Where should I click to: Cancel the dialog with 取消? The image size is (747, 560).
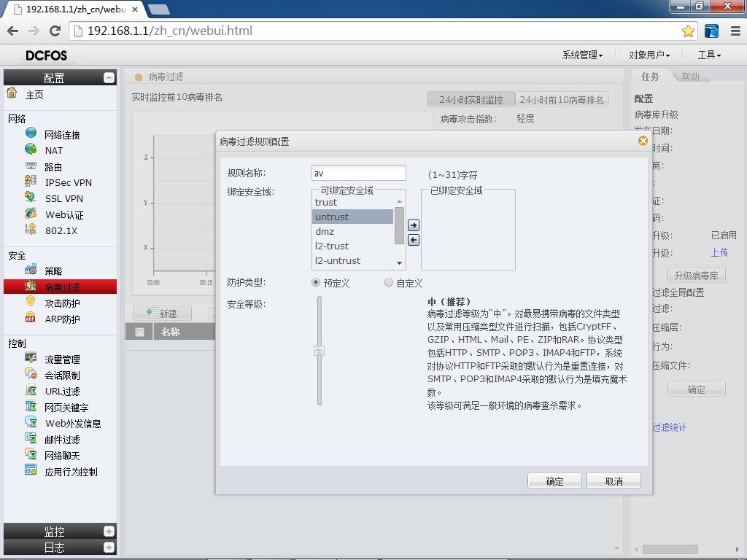(614, 481)
